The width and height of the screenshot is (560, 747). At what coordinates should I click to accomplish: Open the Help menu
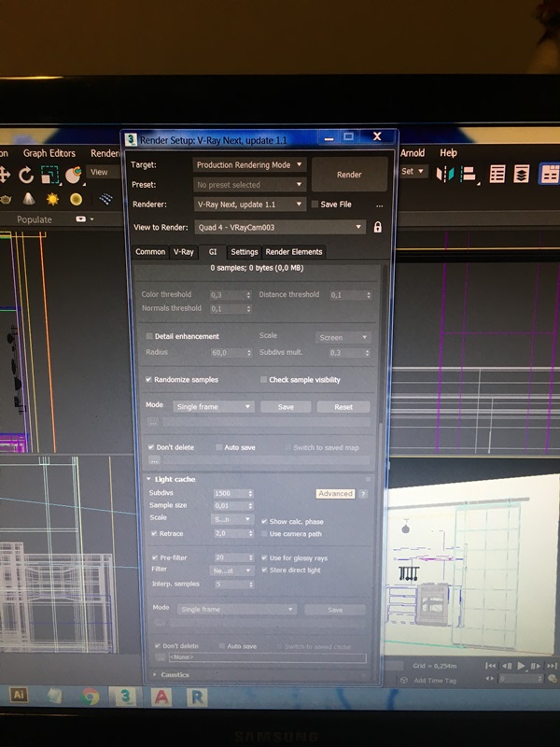448,152
